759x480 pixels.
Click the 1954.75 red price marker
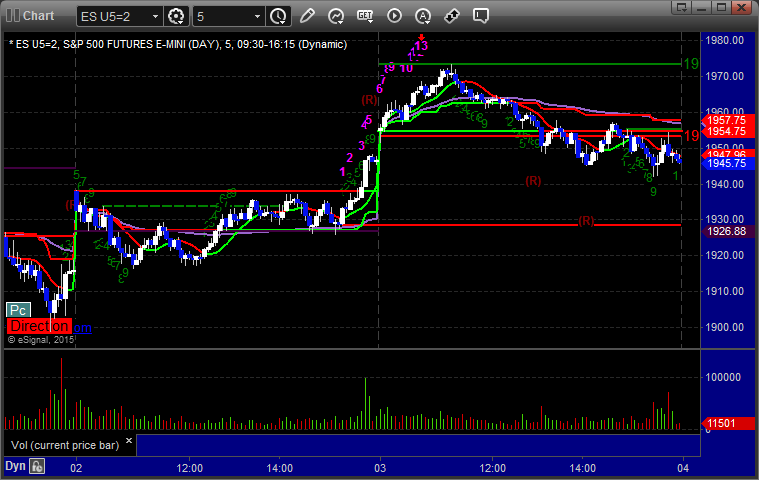tap(727, 132)
